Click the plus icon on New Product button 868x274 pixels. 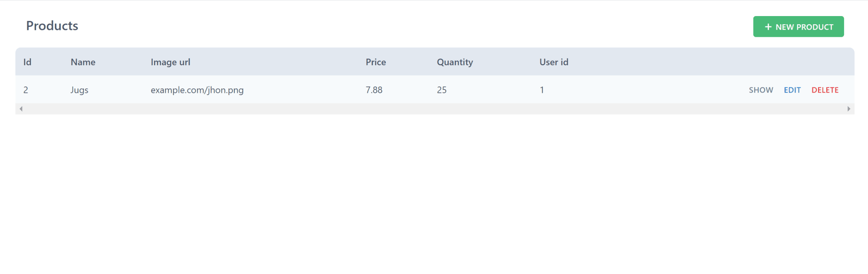[768, 27]
